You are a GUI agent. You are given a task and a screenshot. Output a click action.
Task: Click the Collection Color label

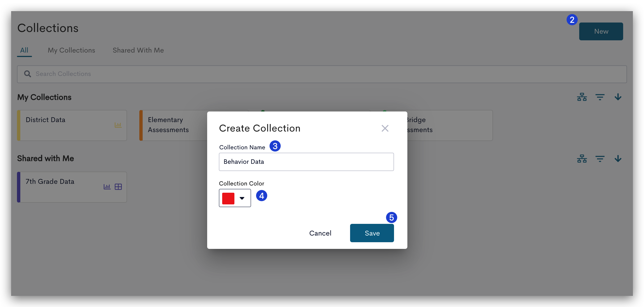[241, 184]
